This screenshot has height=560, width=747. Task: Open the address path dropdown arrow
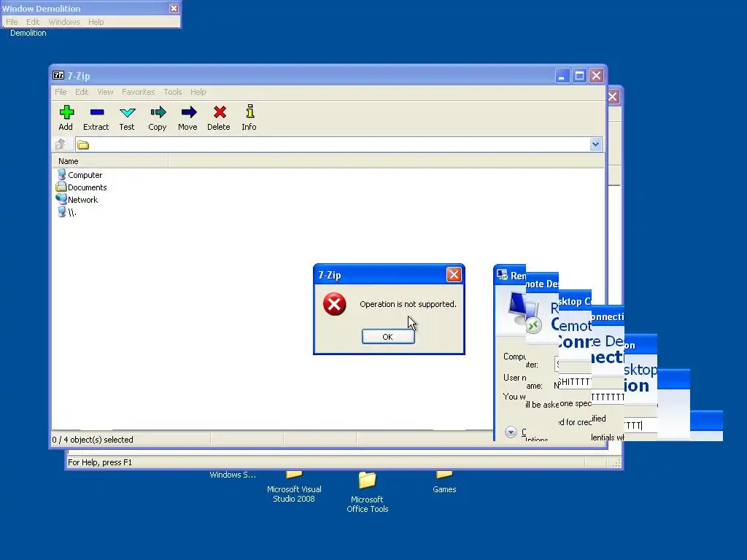point(595,144)
